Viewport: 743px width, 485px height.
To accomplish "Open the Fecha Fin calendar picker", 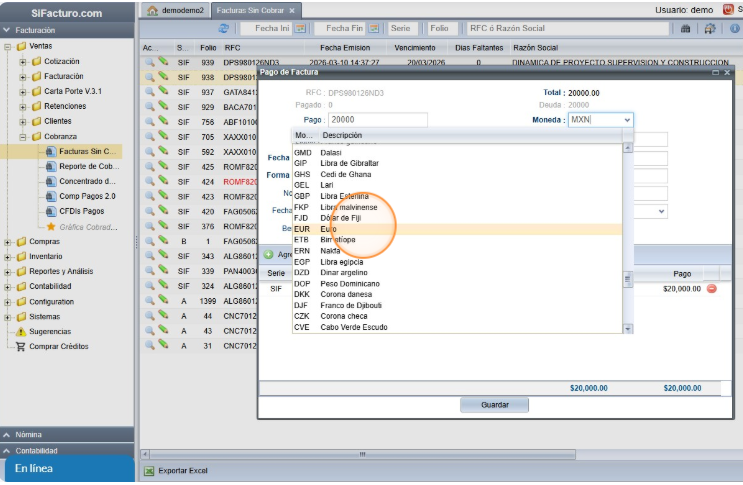I will [x=371, y=29].
